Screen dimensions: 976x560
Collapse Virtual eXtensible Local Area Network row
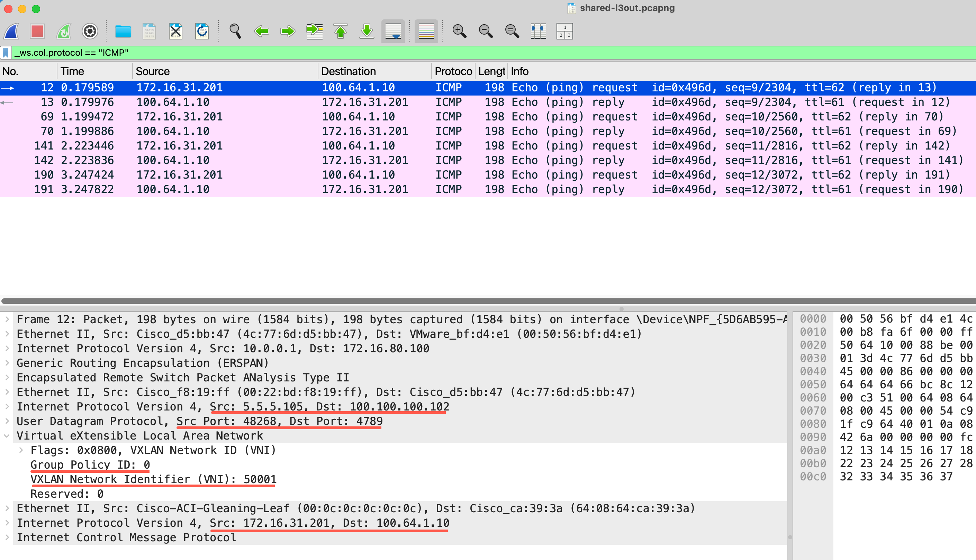[x=7, y=436]
